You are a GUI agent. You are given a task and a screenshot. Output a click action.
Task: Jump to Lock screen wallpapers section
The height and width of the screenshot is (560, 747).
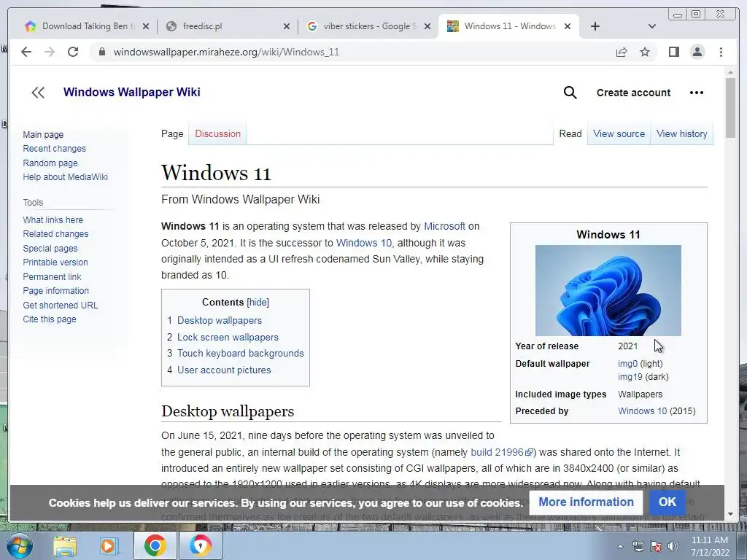pyautogui.click(x=228, y=337)
